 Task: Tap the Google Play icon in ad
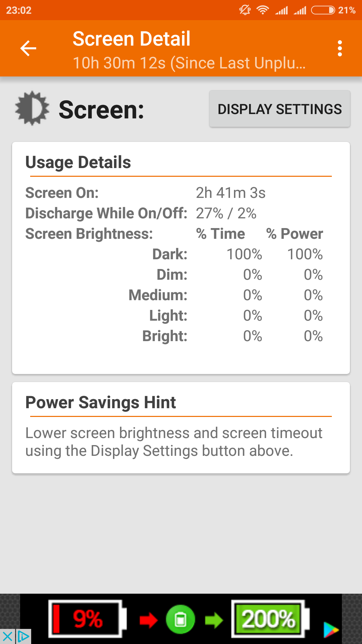331,630
